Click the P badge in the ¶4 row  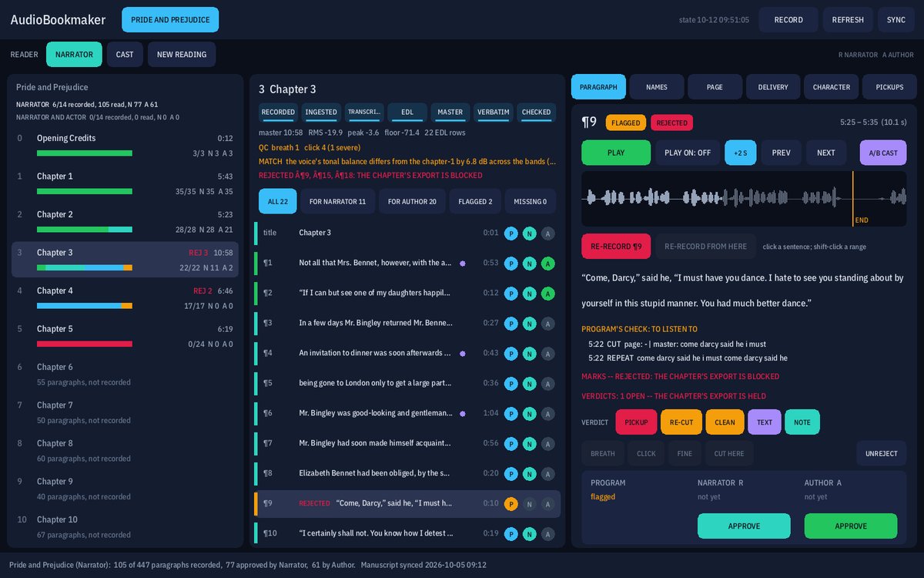[x=511, y=353]
